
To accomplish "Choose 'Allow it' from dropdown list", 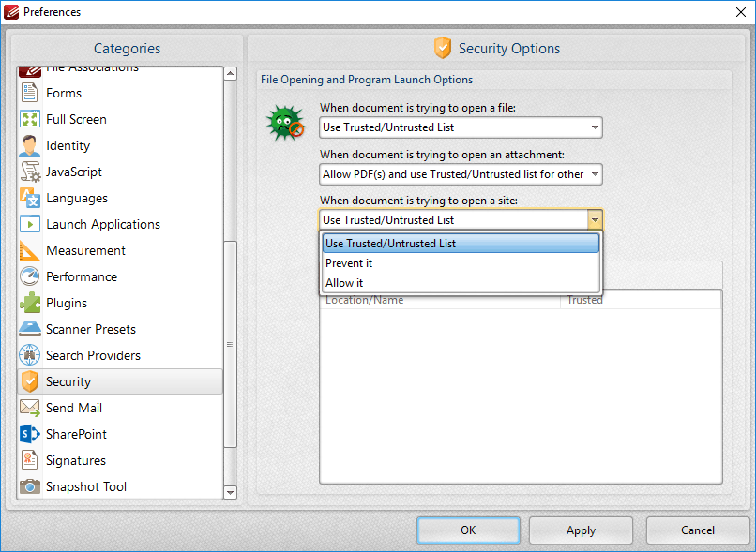I will point(344,283).
